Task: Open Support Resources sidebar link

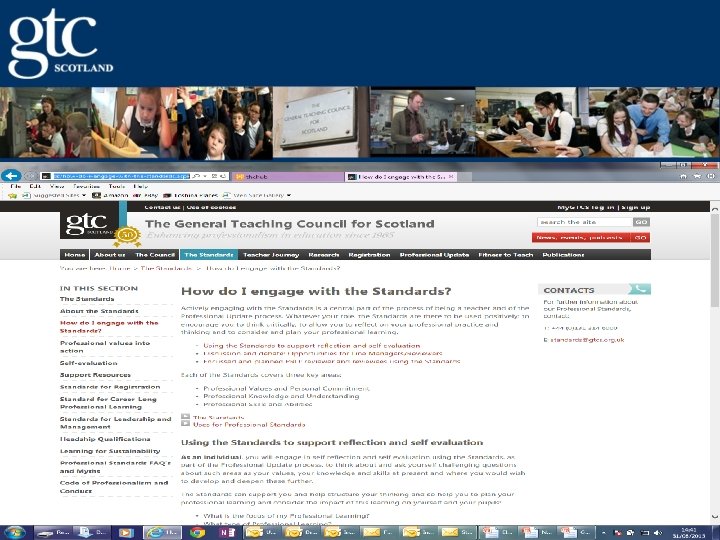Action: [x=95, y=375]
